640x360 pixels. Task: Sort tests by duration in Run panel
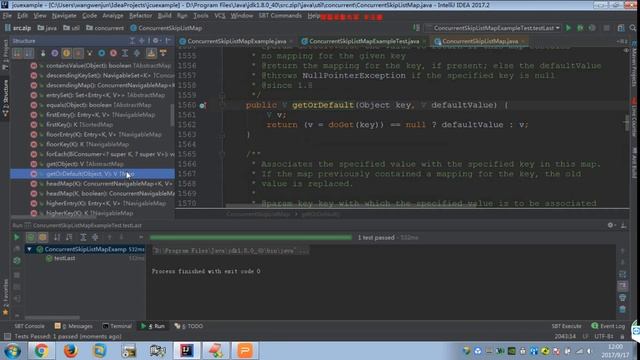click(x=69, y=237)
